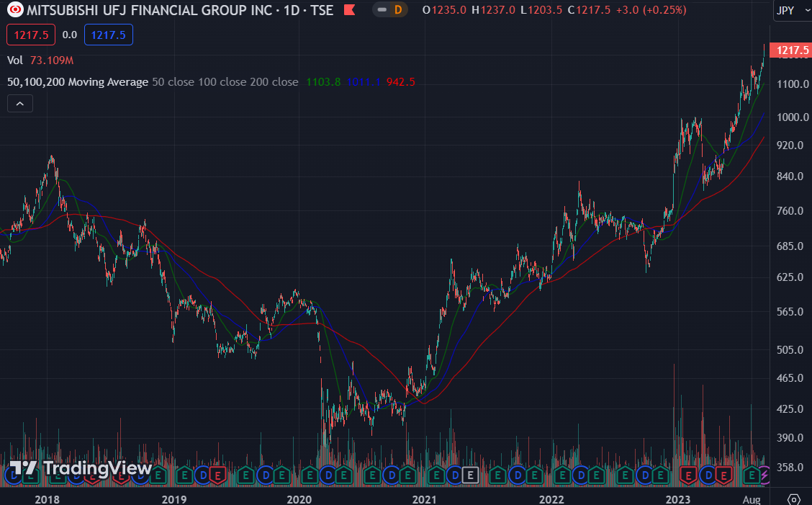Open chart settings hexagon icon
The height and width of the screenshot is (505, 812).
[793, 499]
